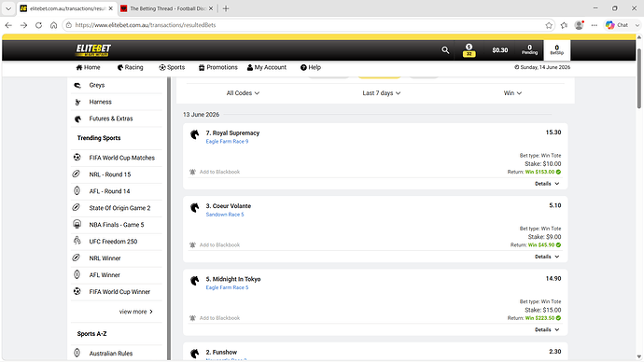The image size is (644, 362).
Task: Open the Win result filter dropdown
Action: coord(512,93)
